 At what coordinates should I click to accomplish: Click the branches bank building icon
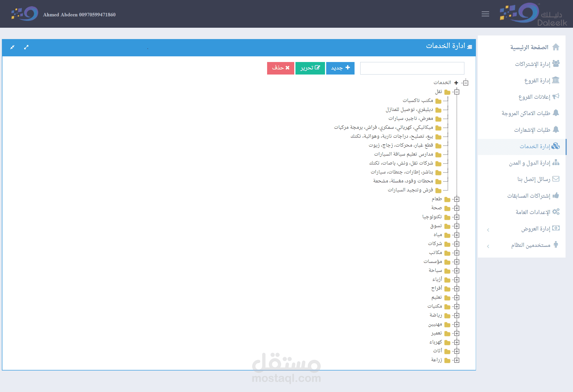[x=556, y=80]
